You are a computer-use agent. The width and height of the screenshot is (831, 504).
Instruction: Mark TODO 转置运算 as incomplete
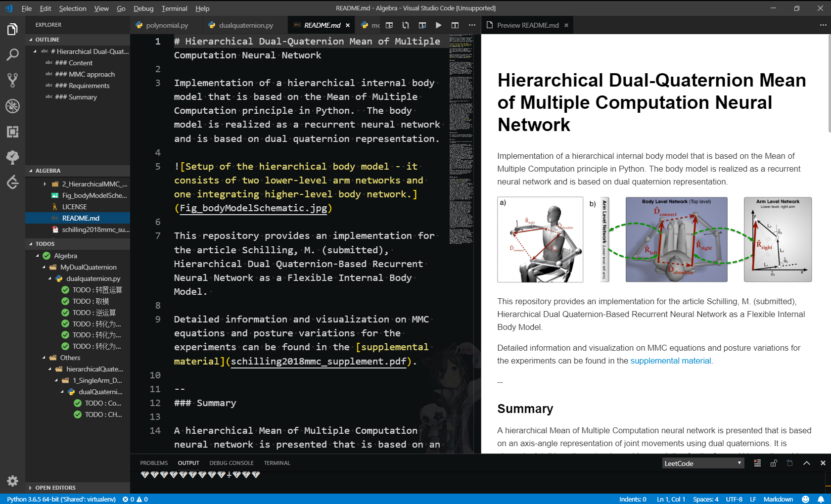tap(65, 290)
